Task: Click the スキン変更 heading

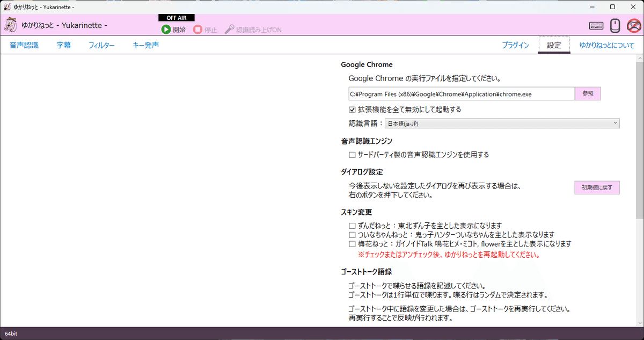Action: pos(356,212)
